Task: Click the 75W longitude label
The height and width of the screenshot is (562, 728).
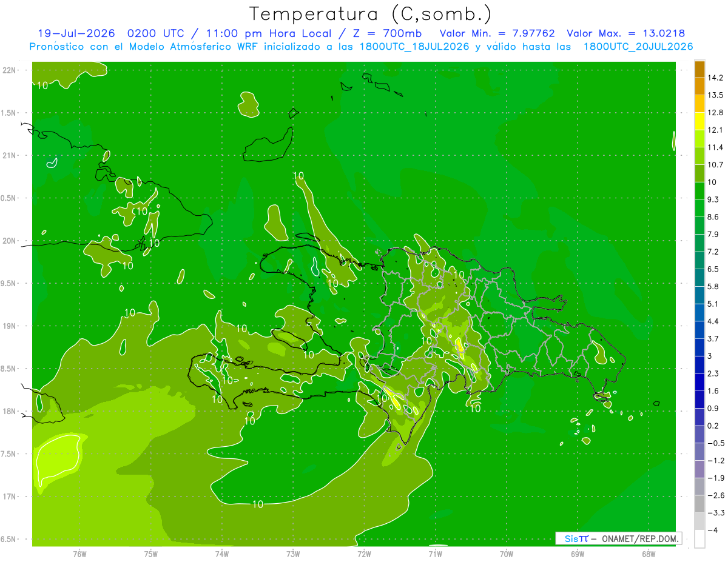Action: [151, 554]
